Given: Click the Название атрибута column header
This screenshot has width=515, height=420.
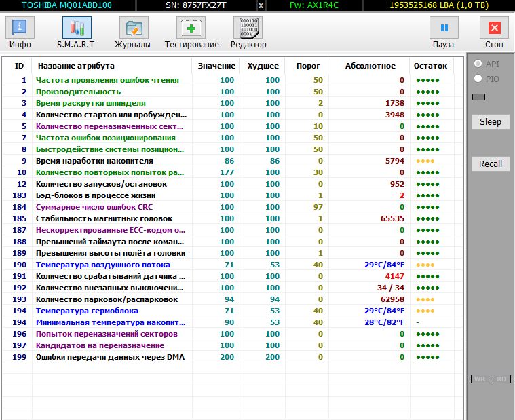Looking at the screenshot, I should click(76, 66).
